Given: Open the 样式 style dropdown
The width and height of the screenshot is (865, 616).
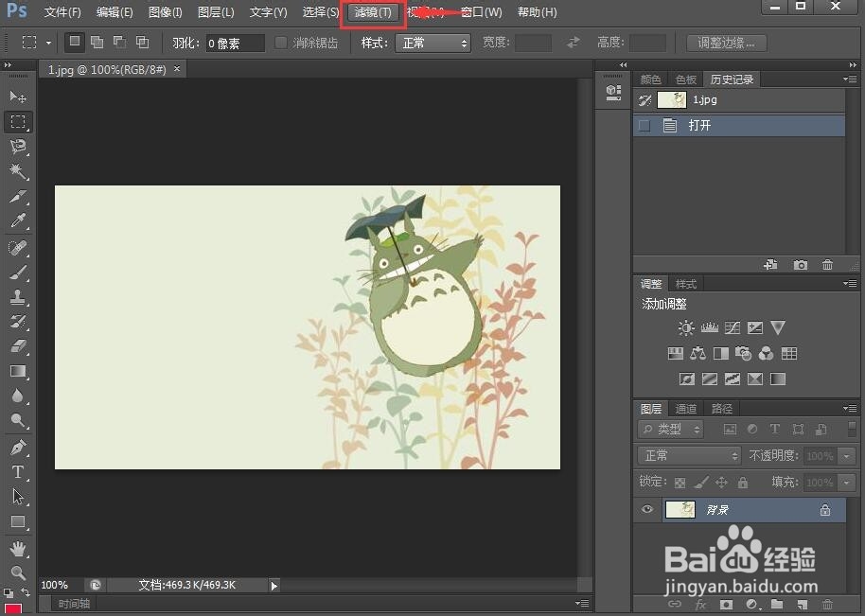Looking at the screenshot, I should tap(433, 43).
